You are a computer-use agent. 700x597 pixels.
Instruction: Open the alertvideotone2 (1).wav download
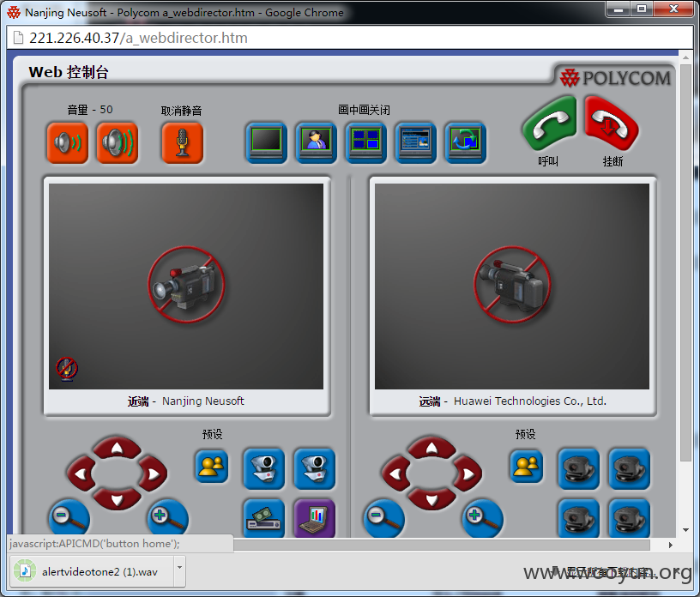click(92, 571)
